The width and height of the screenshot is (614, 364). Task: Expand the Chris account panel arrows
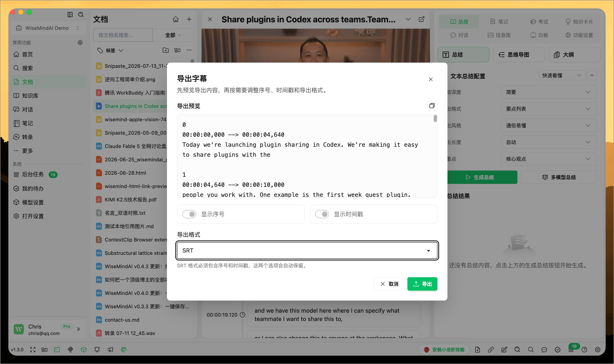(x=78, y=329)
